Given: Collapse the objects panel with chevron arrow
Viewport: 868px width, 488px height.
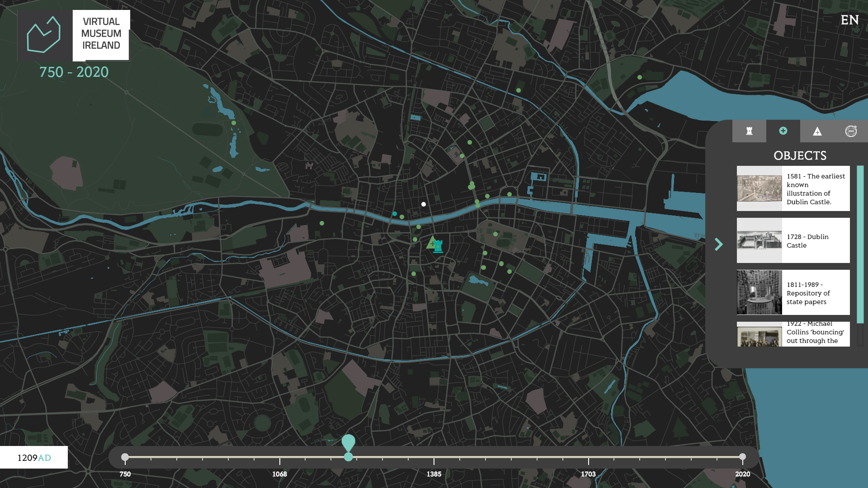Looking at the screenshot, I should 718,244.
